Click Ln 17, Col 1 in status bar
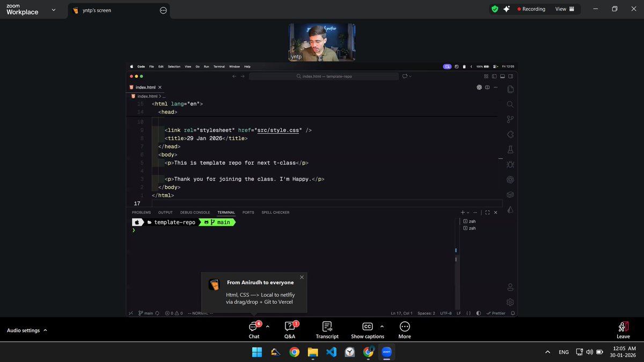Screen dimensions: 644x362 (x=401, y=313)
